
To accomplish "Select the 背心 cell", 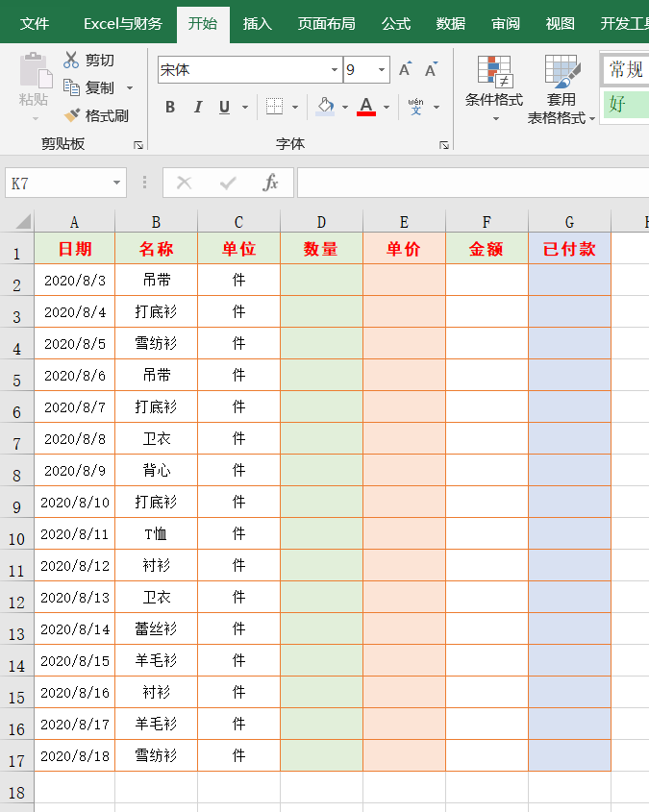I will point(156,470).
